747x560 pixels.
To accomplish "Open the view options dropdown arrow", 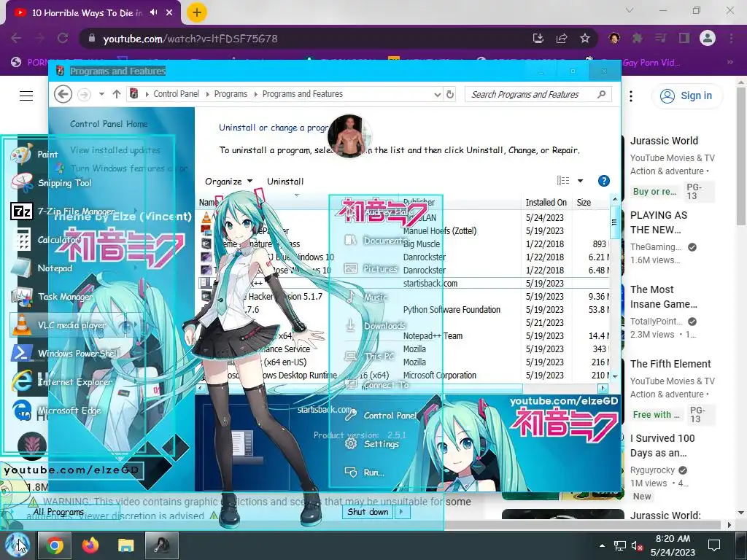I will (580, 181).
